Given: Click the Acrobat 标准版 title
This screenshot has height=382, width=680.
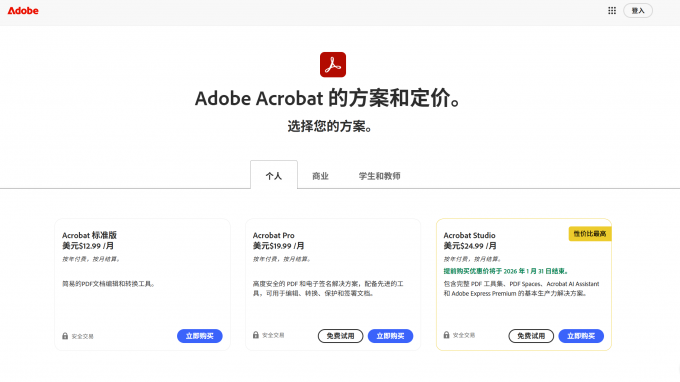Looking at the screenshot, I should click(x=89, y=235).
